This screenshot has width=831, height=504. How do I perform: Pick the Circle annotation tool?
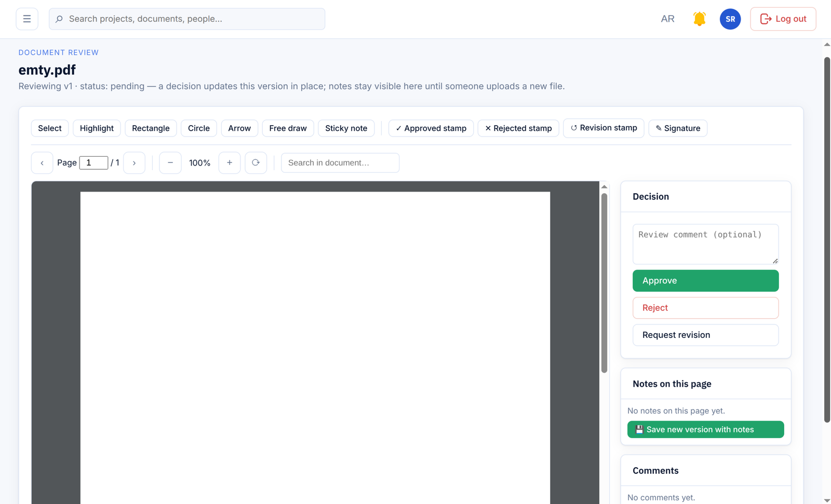click(x=199, y=128)
